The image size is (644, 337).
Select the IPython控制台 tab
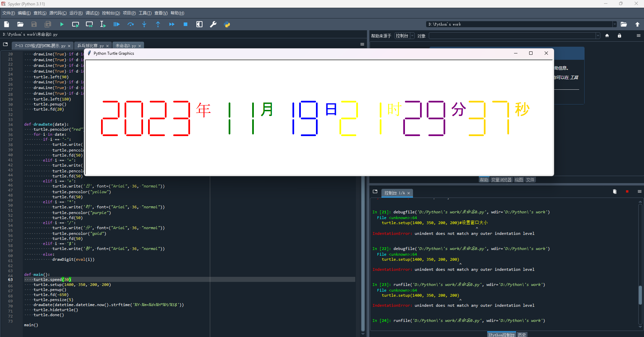(x=501, y=335)
